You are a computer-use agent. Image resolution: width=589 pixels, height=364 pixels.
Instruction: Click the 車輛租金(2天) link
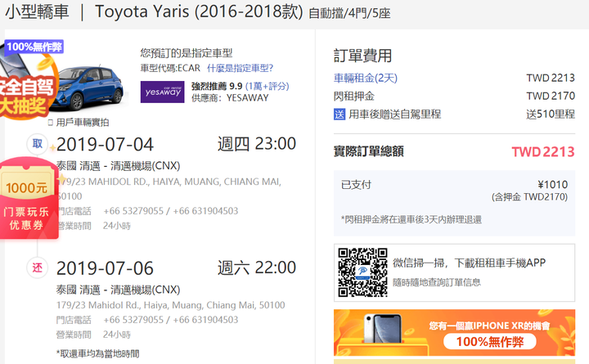pos(366,78)
